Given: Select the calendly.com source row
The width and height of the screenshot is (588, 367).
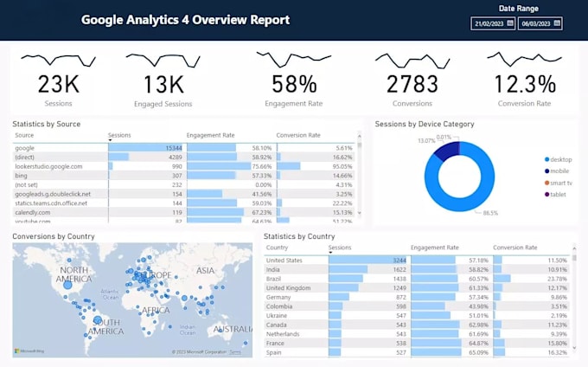Looking at the screenshot, I should click(183, 212).
